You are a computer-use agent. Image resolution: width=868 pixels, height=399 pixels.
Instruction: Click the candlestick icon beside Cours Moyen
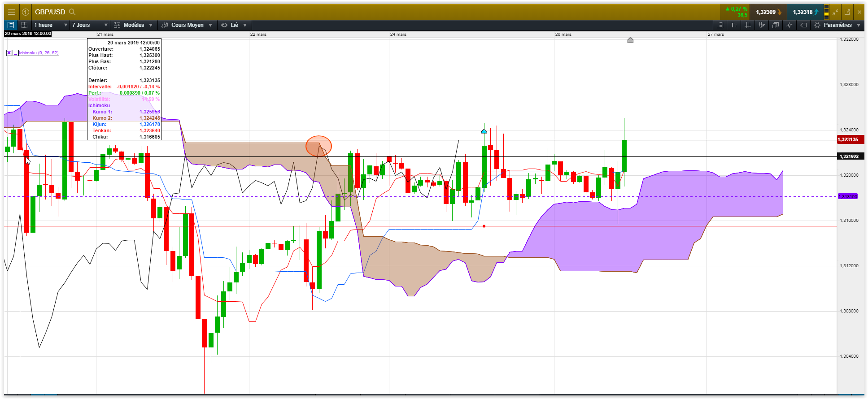(165, 25)
